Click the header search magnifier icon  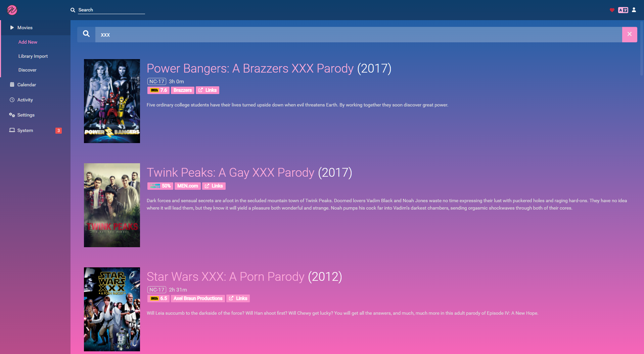click(73, 10)
